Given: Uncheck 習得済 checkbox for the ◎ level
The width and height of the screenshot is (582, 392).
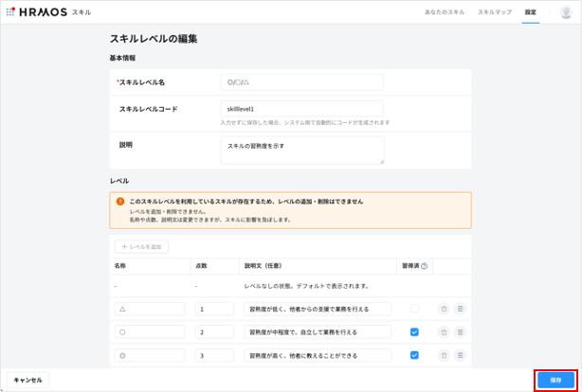Looking at the screenshot, I should (413, 356).
